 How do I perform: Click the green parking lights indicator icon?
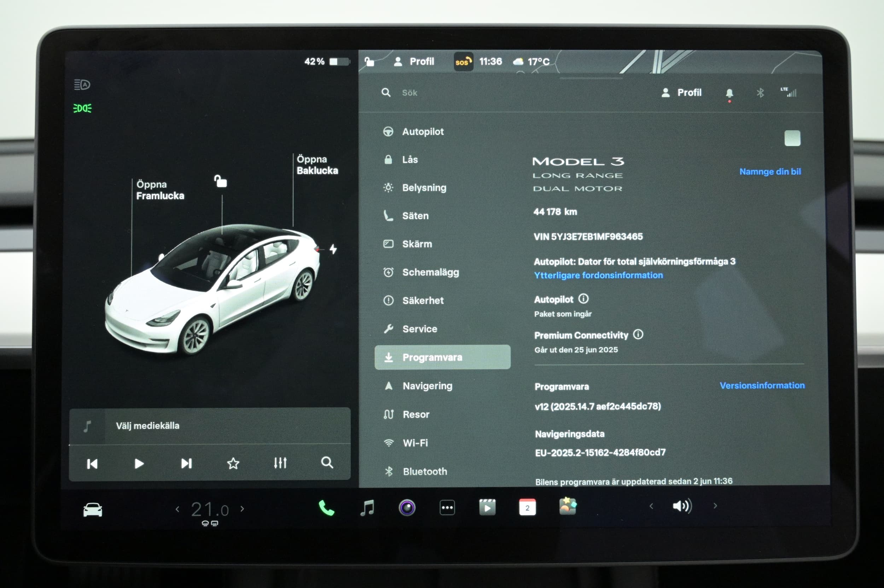[x=82, y=109]
